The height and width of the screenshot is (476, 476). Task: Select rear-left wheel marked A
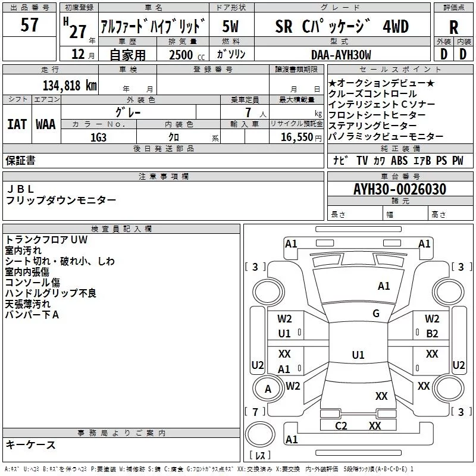point(268,389)
